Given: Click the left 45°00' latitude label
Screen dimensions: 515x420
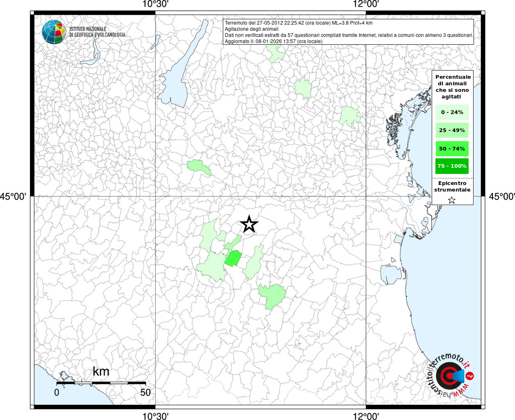Looking at the screenshot, I should (13, 196).
